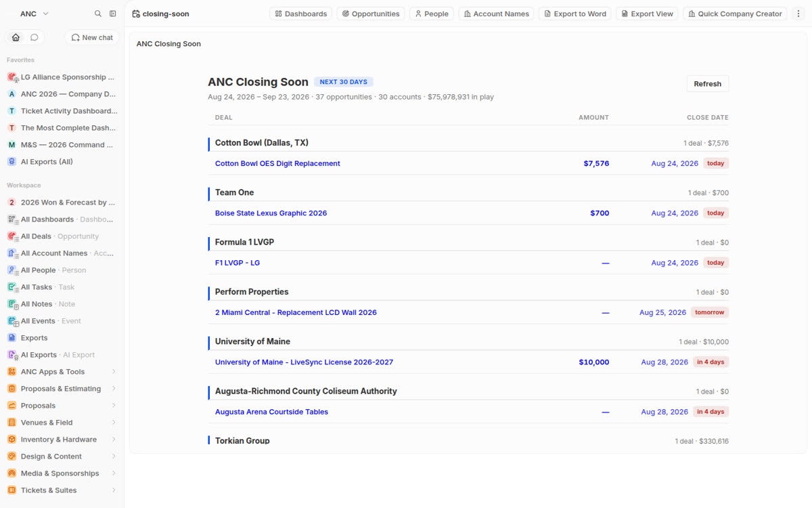Open the Account Names toolbar tab

496,14
